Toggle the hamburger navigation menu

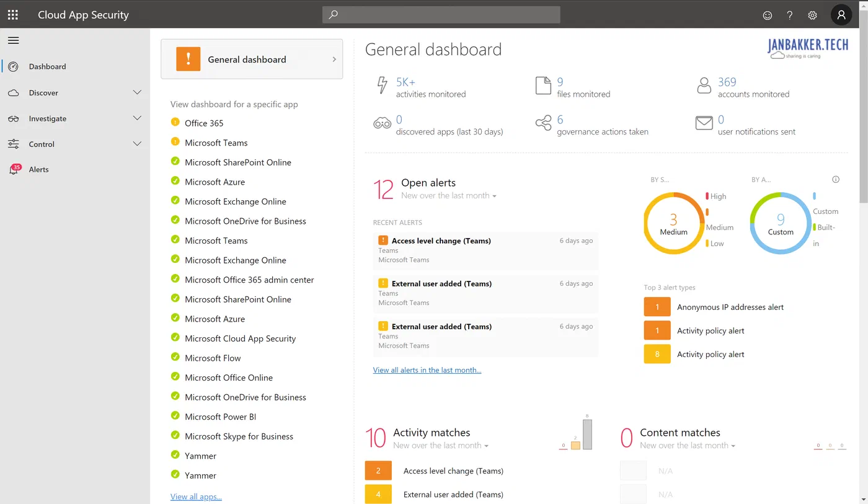13,40
